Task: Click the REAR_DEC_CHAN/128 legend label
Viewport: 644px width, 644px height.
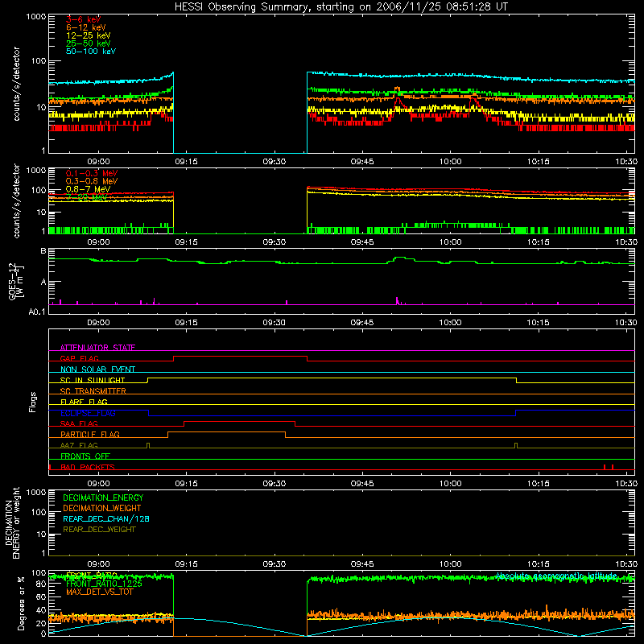Action: click(x=106, y=519)
